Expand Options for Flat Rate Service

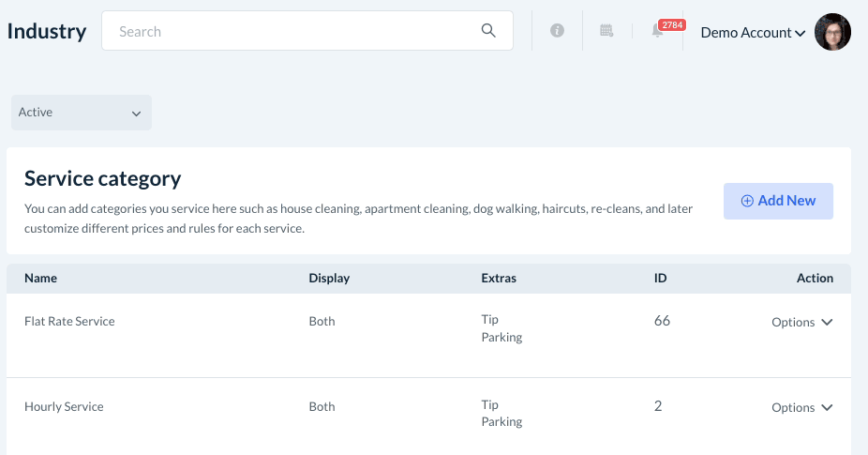(801, 322)
